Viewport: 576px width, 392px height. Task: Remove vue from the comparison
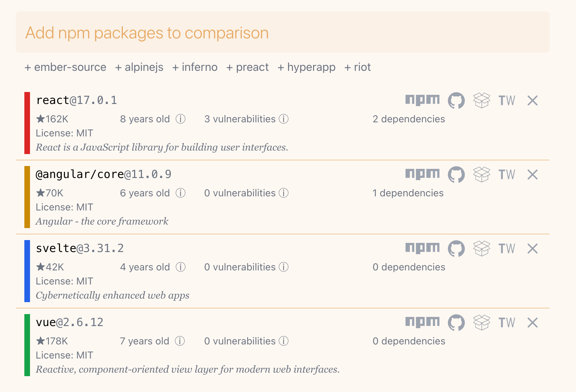pyautogui.click(x=532, y=323)
